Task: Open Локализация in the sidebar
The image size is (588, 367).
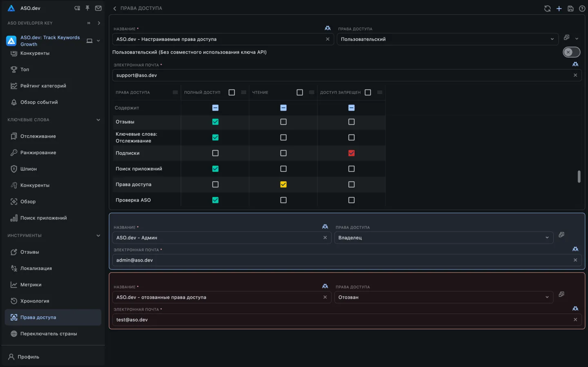Action: 36,269
